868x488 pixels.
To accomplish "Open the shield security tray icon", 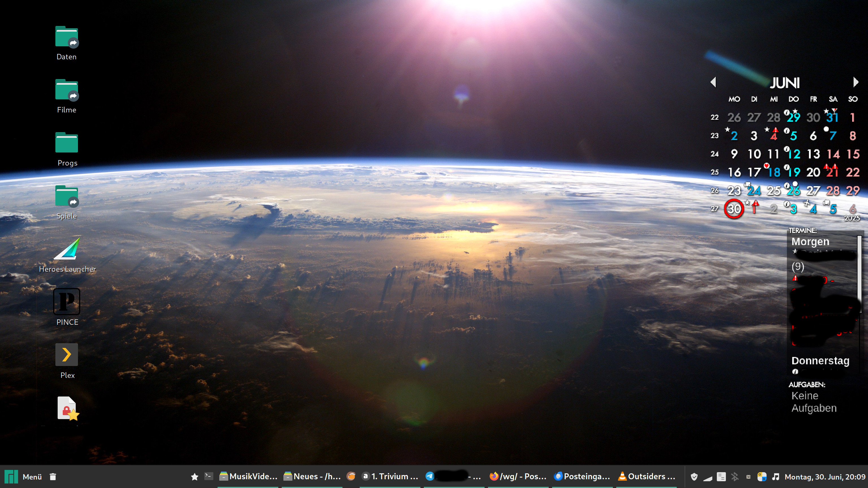I will pyautogui.click(x=694, y=477).
